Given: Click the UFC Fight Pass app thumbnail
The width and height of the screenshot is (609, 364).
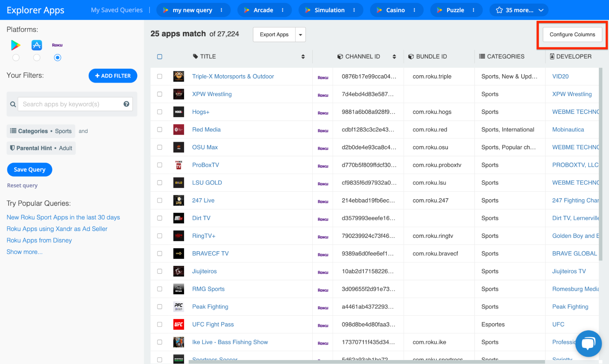Looking at the screenshot, I should point(179,324).
